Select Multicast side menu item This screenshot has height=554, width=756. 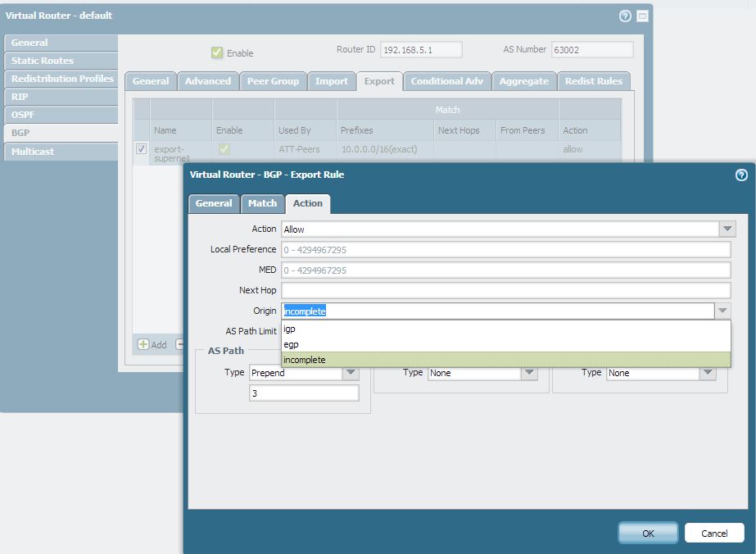pyautogui.click(x=61, y=152)
